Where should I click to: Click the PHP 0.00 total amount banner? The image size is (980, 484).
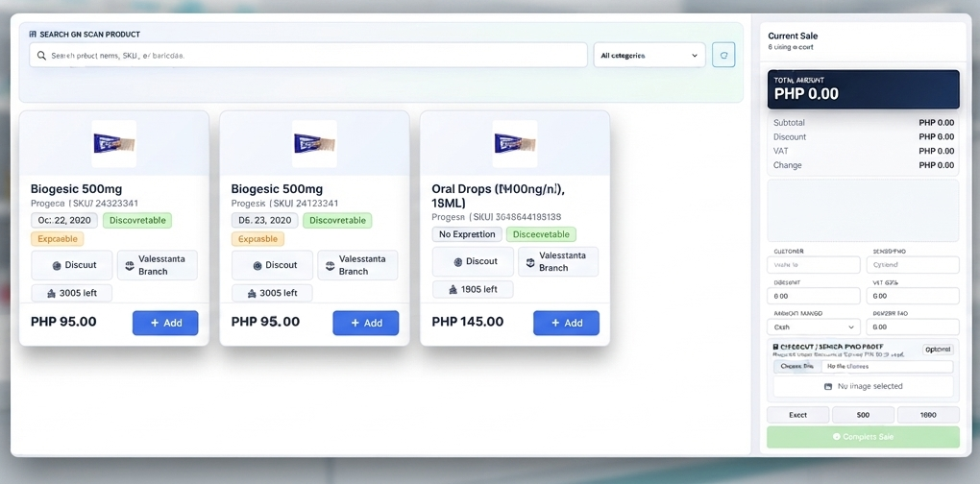click(x=863, y=89)
